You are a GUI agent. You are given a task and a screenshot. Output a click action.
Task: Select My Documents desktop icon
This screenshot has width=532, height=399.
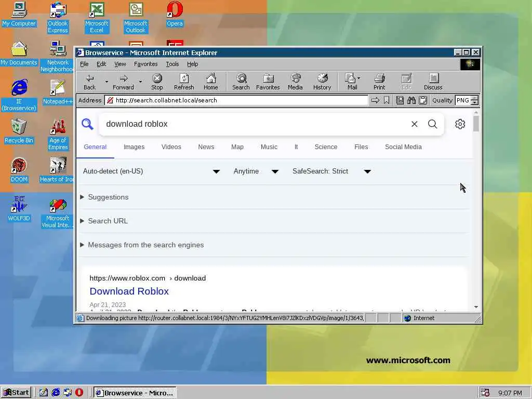(x=19, y=54)
